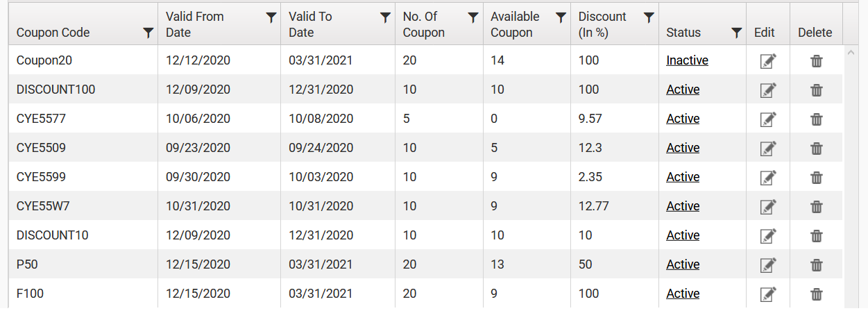Click trash icon for CYE5509 row
The height and width of the screenshot is (320, 868).
(x=817, y=149)
